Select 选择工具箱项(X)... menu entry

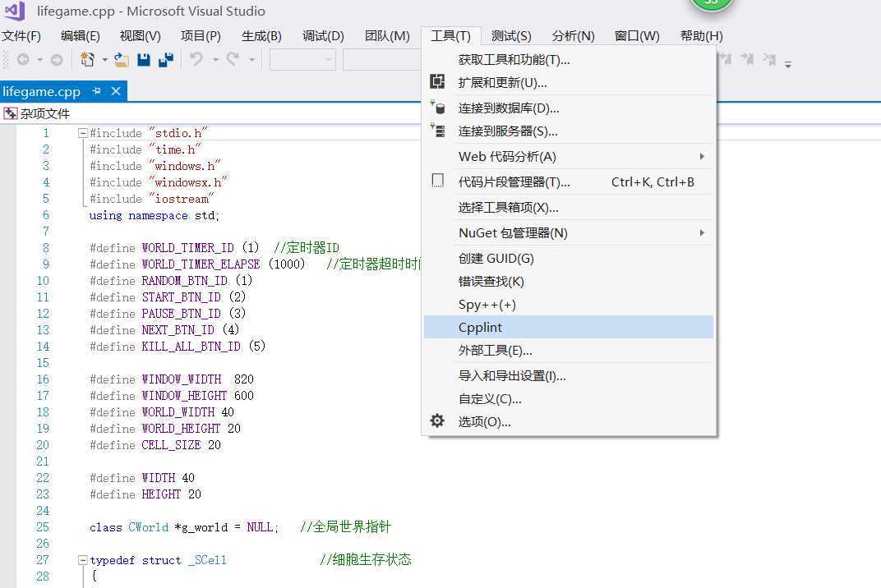pos(569,207)
